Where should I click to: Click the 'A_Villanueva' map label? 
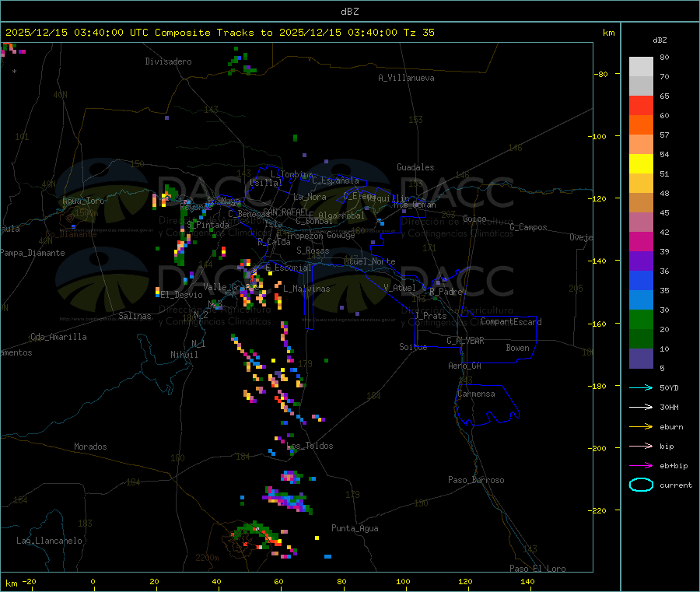click(406, 78)
